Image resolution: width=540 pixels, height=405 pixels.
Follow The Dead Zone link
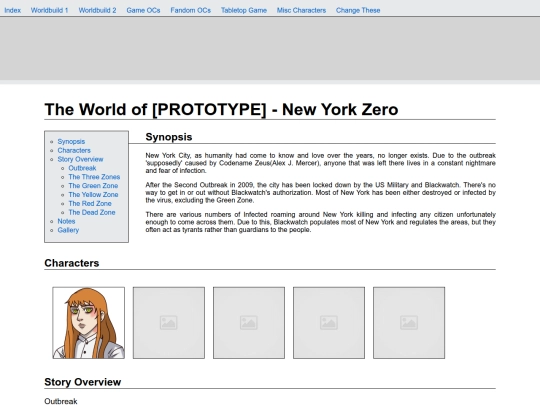pyautogui.click(x=92, y=212)
